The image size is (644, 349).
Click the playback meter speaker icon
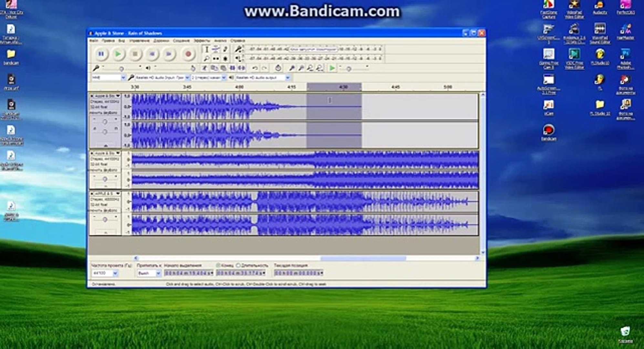pos(239,58)
